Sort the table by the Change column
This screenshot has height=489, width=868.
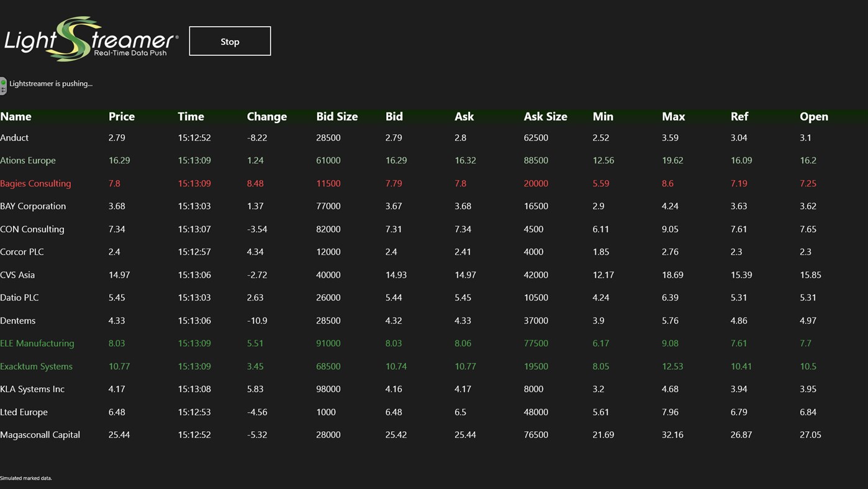[x=266, y=116]
